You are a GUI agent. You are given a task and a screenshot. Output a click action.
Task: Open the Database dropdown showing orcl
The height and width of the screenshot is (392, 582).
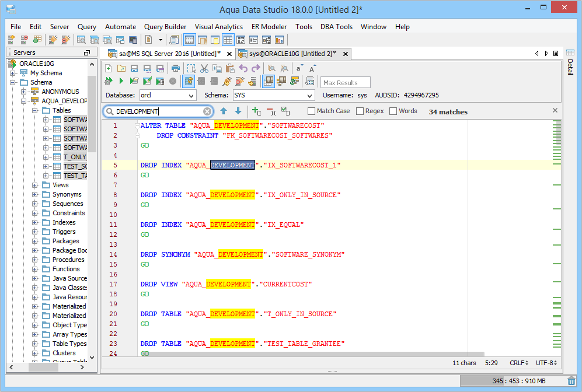click(168, 95)
